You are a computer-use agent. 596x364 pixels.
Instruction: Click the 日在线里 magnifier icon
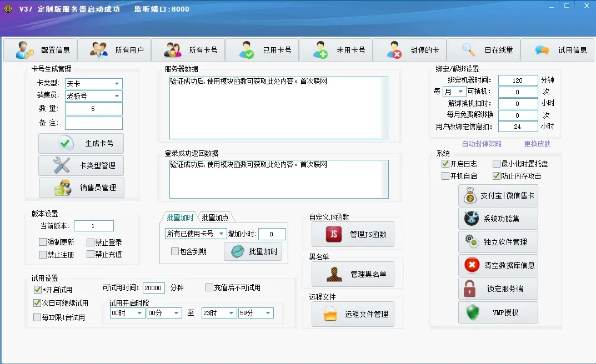click(468, 50)
